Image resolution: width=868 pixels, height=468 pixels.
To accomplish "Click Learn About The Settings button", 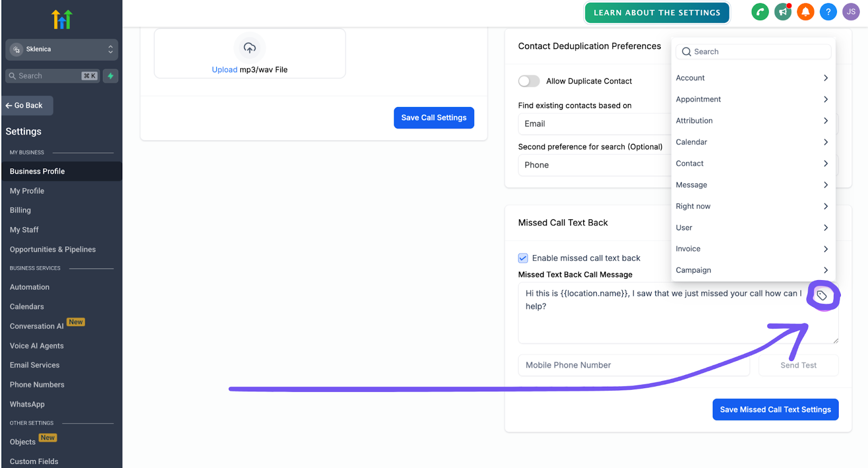I will (657, 12).
